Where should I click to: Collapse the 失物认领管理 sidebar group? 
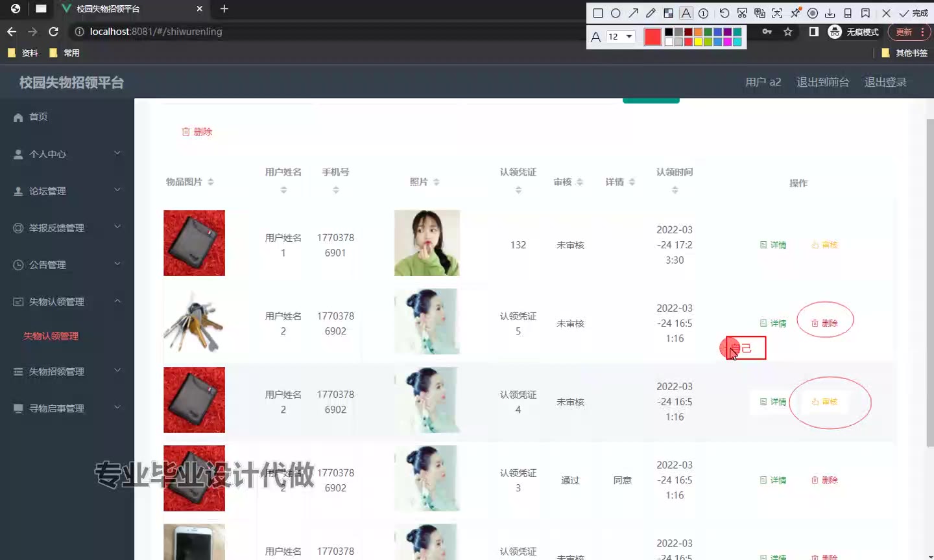[67, 302]
